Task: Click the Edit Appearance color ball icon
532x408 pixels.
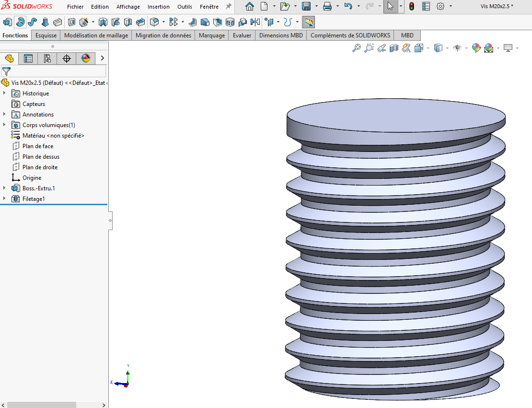Action: [x=476, y=48]
